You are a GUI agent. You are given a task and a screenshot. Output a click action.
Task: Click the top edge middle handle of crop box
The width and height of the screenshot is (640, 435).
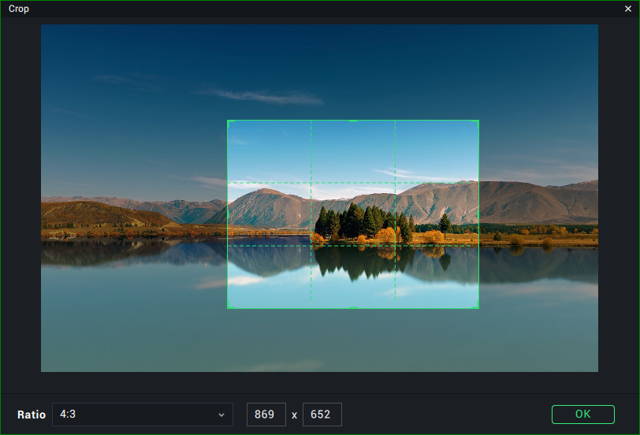353,121
